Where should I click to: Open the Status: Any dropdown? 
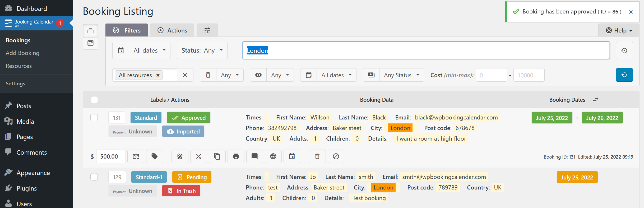(202, 50)
